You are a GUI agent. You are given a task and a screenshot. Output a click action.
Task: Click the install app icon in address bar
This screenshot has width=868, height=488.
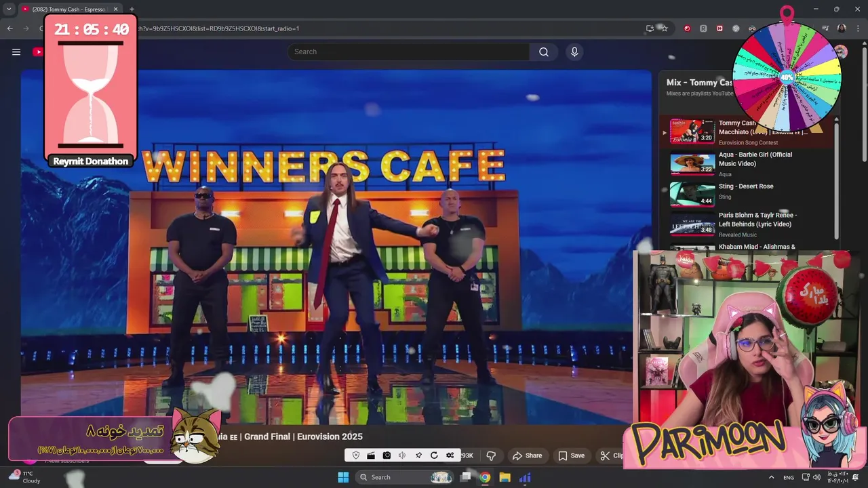(650, 28)
